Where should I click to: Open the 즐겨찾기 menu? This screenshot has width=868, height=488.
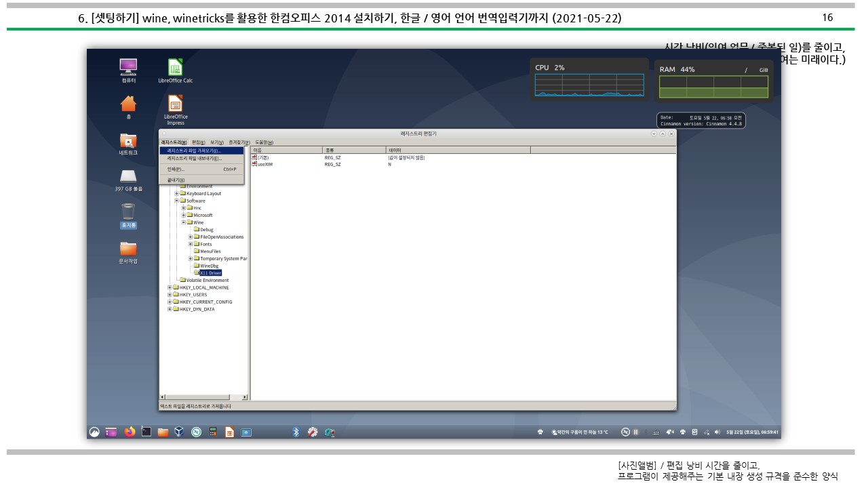click(x=239, y=142)
